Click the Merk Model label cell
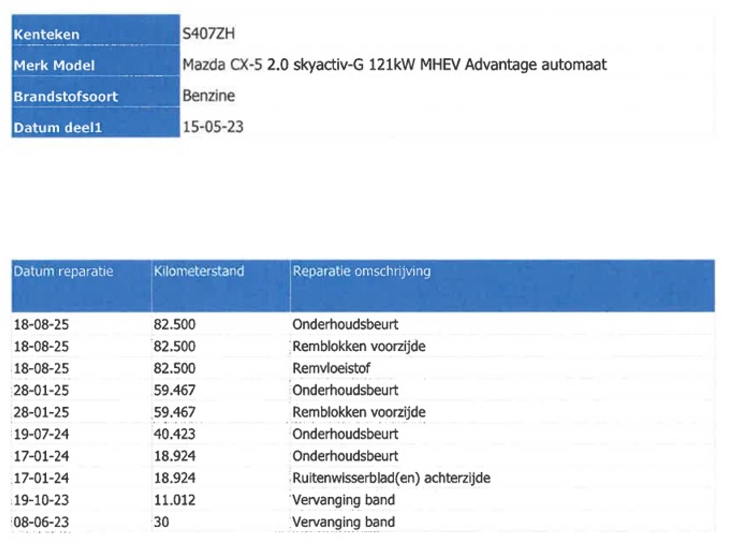The width and height of the screenshot is (749, 560). pyautogui.click(x=54, y=65)
